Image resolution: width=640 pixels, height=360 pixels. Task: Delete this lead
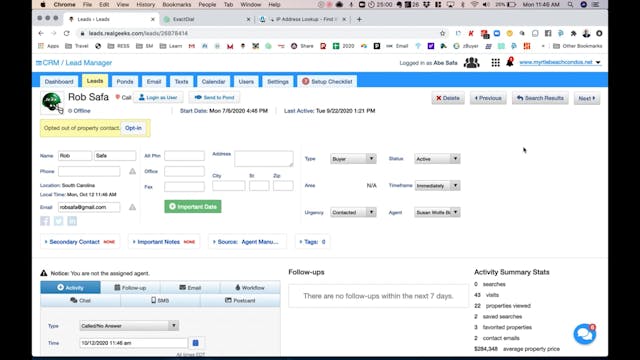pos(448,98)
